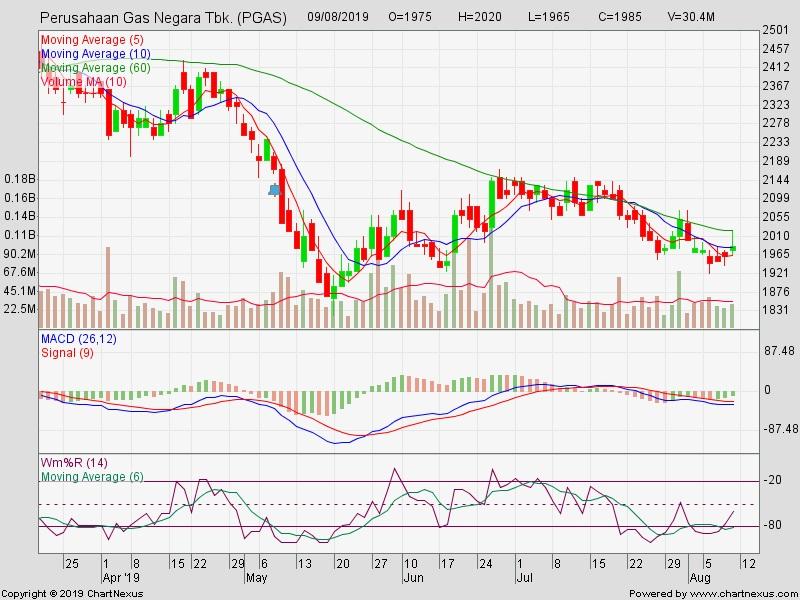Click the 2412 price axis label

776,67
